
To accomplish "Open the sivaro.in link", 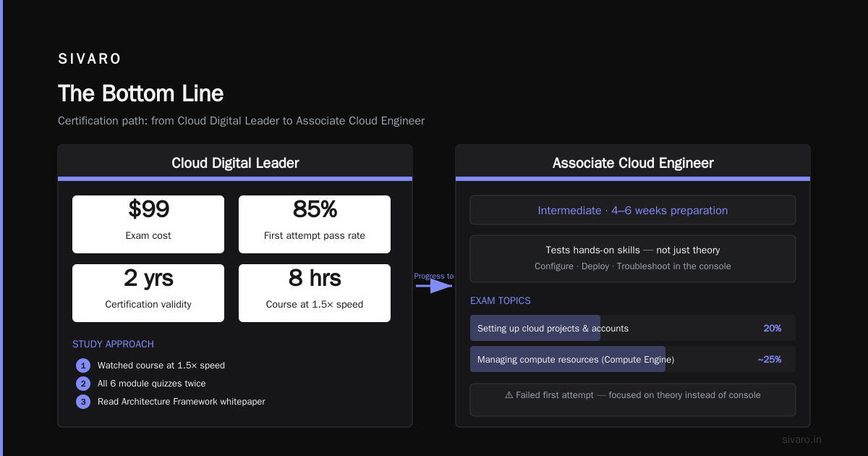I will [801, 439].
